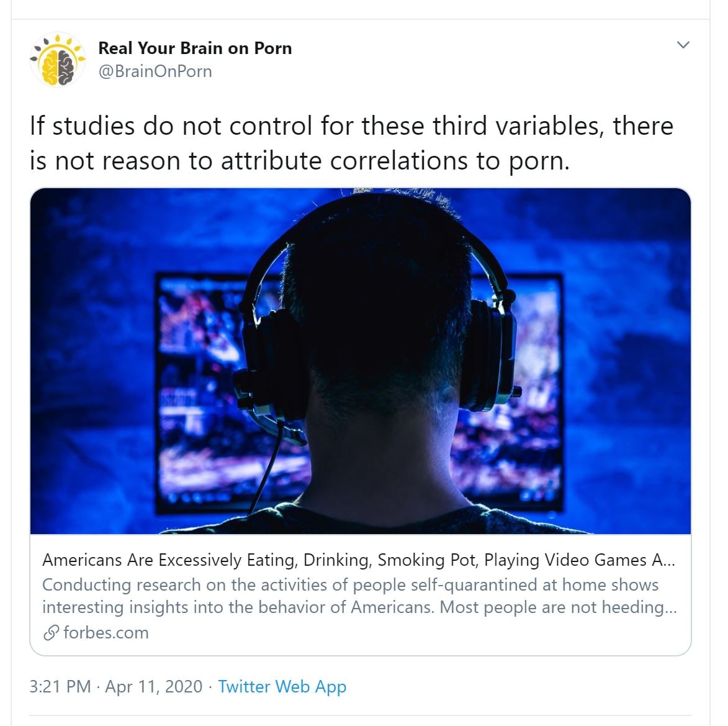This screenshot has width=728, height=726.
Task: Open the tweet options chevron menu
Action: click(683, 45)
